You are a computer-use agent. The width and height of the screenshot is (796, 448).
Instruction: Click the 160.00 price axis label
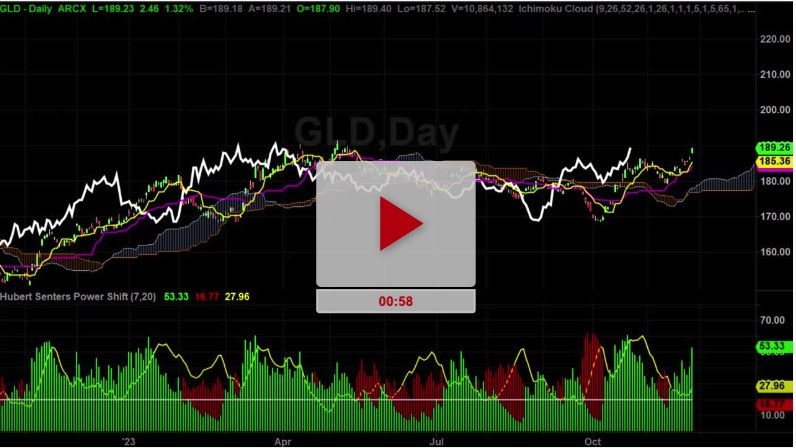tap(775, 252)
